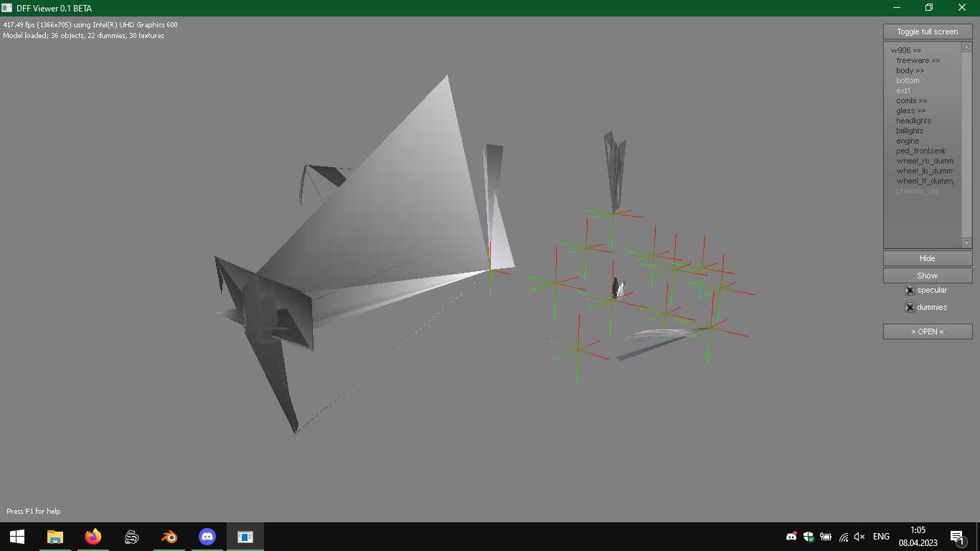
Task: Click ENG language indicator in taskbar
Action: tap(881, 537)
